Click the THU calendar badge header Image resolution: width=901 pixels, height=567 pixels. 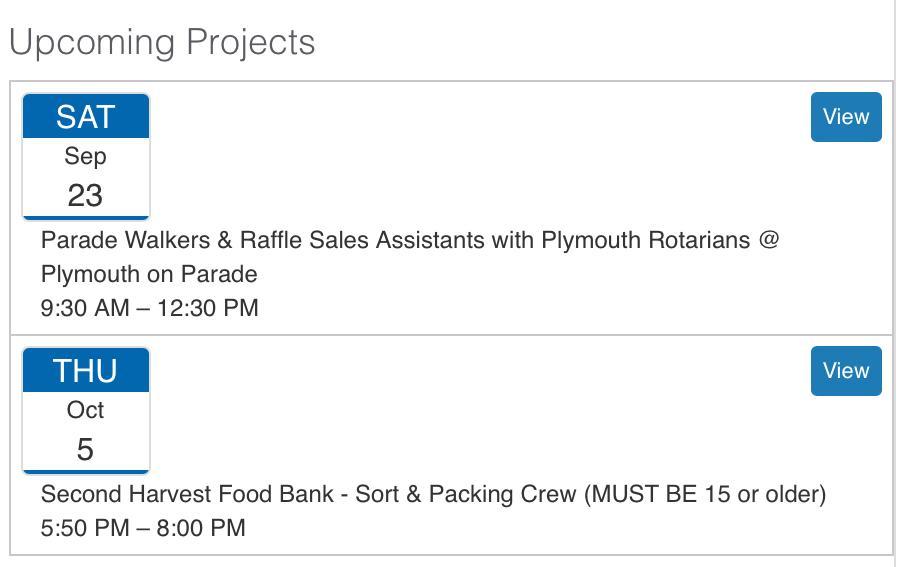(85, 371)
